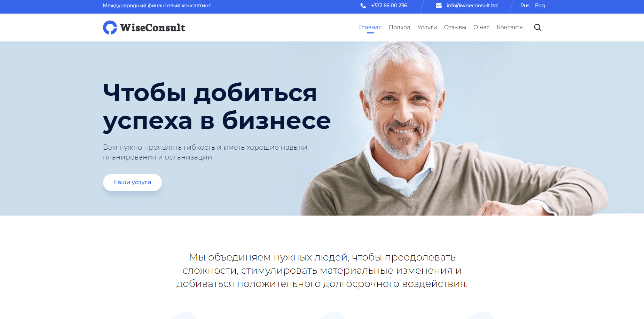
Task: Navigate to О нас
Action: pos(481,27)
